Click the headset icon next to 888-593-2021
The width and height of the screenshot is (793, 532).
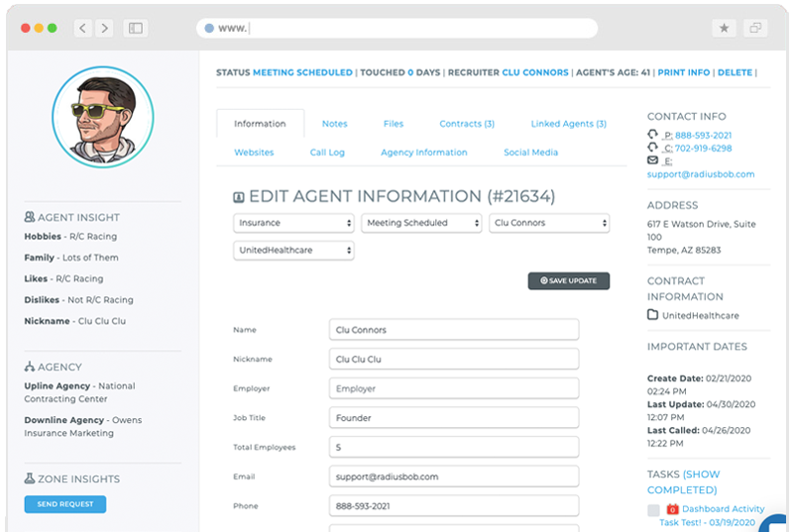coord(653,135)
